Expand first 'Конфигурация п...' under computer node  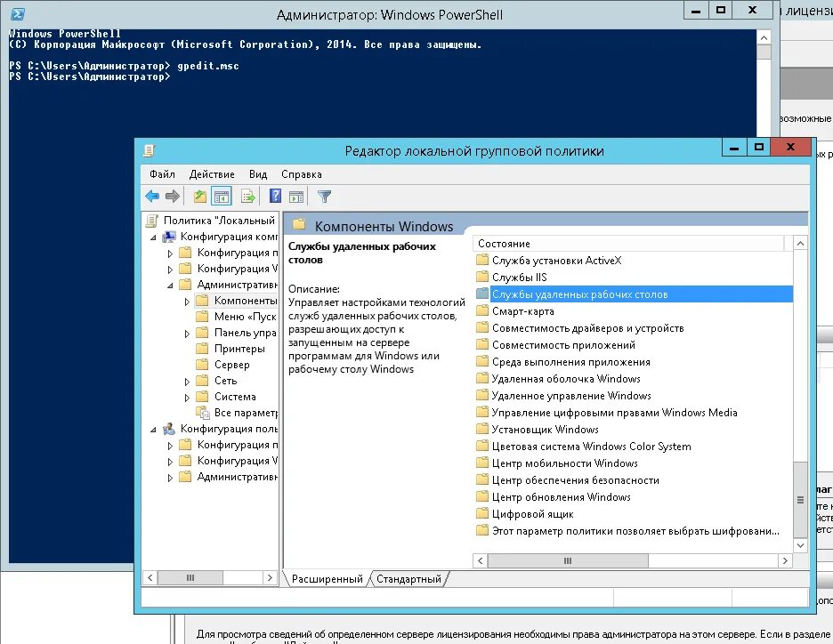click(x=170, y=254)
